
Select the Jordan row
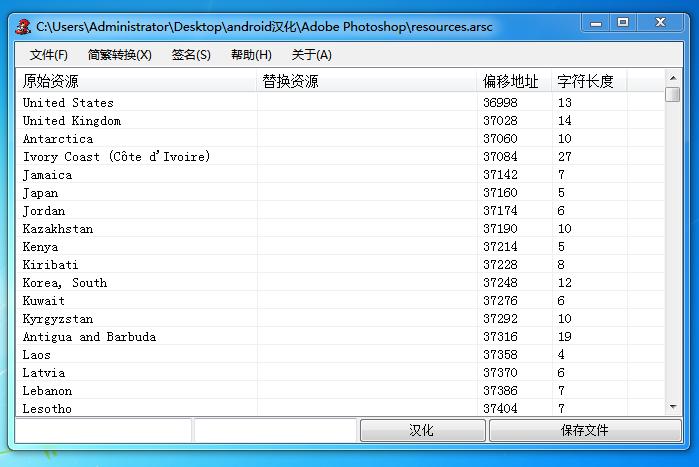point(340,211)
